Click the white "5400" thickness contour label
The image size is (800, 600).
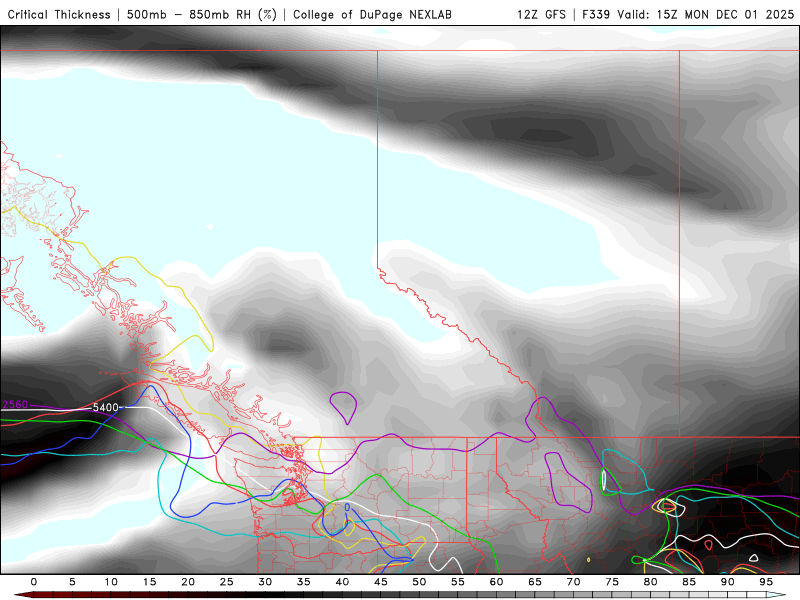pos(105,408)
